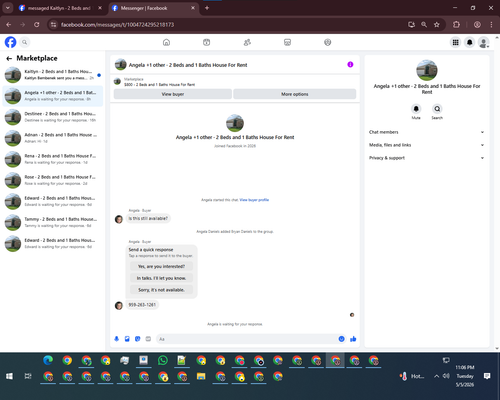Image resolution: width=500 pixels, height=400 pixels.
Task: Expand the Chat members section
Action: (426, 132)
